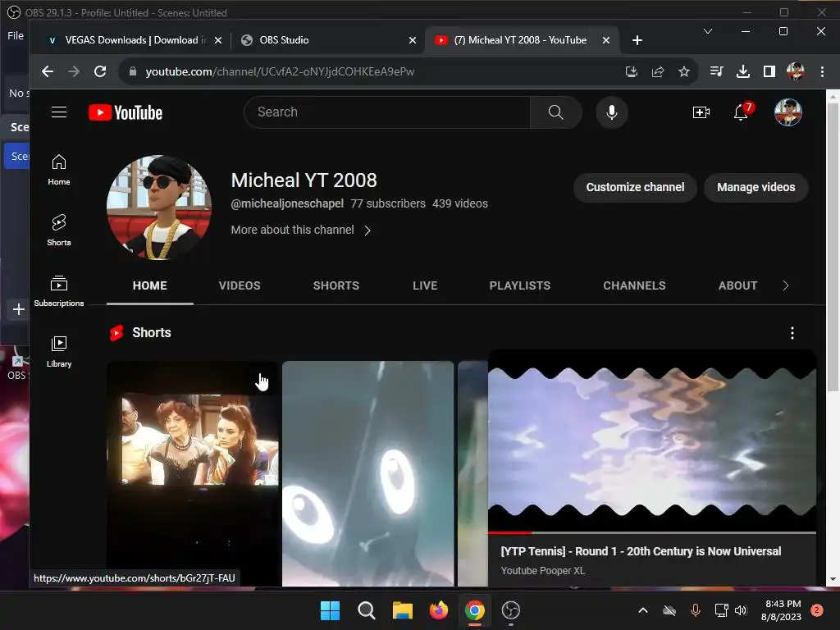Start voice search with the microphone
The image size is (840, 630).
(612, 112)
